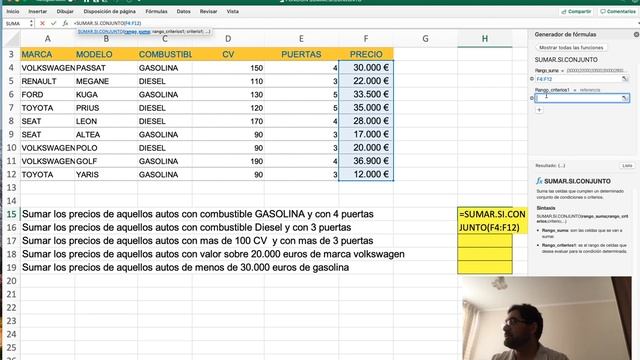This screenshot has width=640, height=360.
Task: Click the range picker icon in the F4:F12 field
Action: coord(624,79)
